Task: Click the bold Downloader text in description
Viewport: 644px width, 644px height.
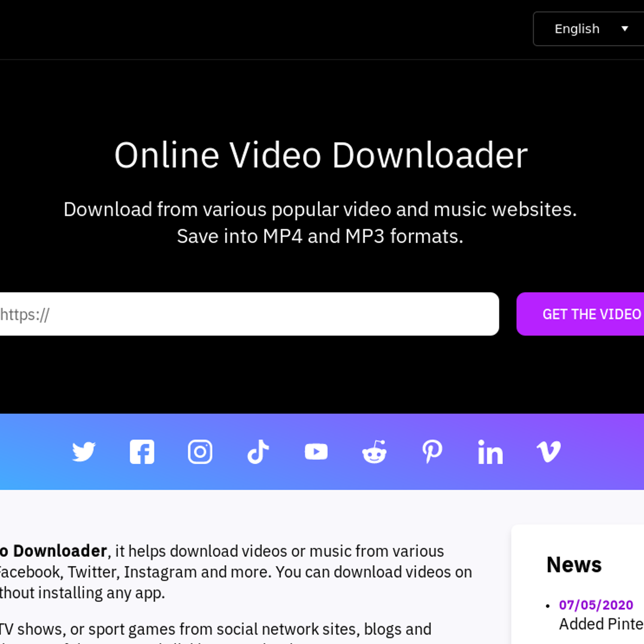Action: point(60,551)
